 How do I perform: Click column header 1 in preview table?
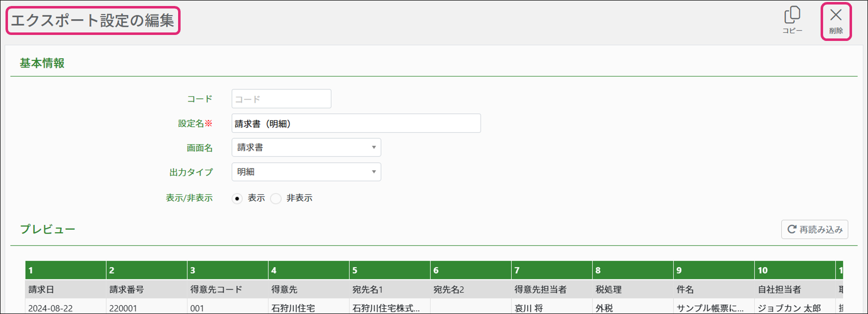(65, 270)
